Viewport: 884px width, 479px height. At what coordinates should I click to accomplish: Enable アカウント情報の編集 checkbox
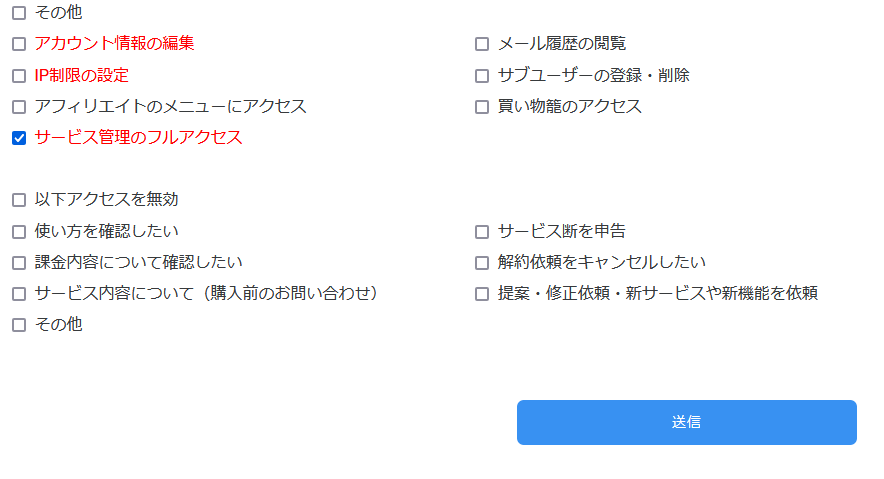tap(19, 44)
